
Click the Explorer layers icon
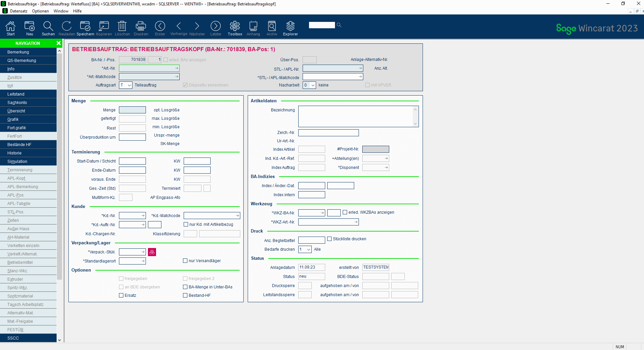point(290,26)
